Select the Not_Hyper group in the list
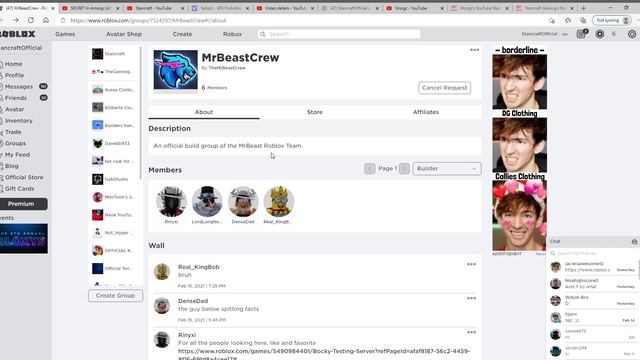 point(114,233)
